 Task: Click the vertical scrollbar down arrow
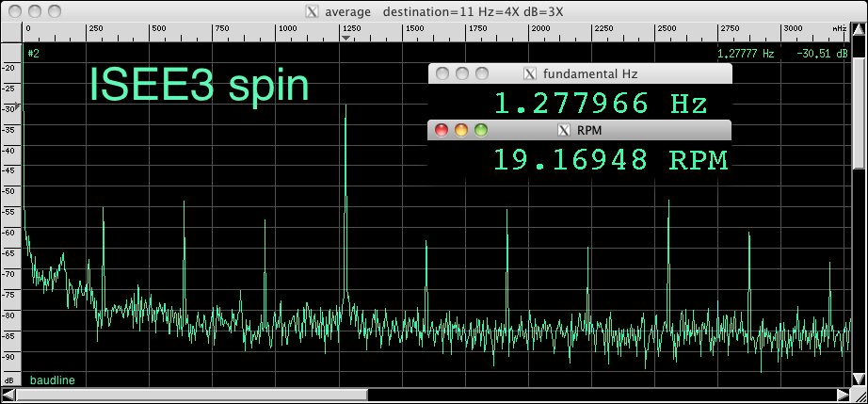tap(859, 379)
